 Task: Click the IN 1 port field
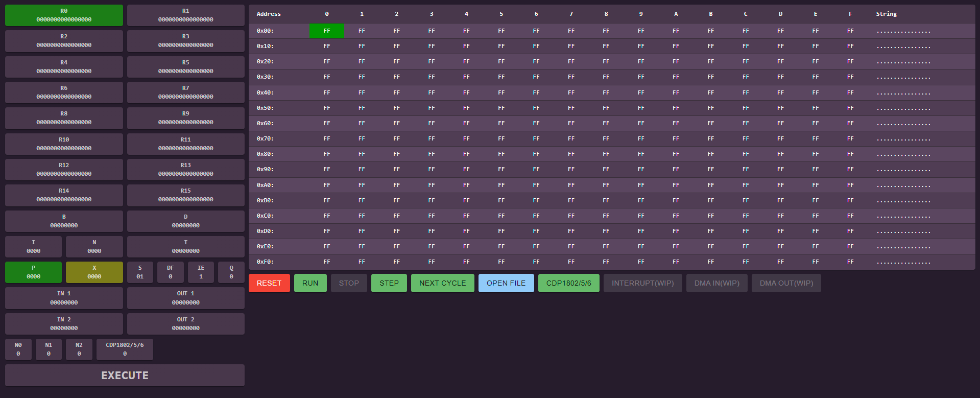(64, 298)
